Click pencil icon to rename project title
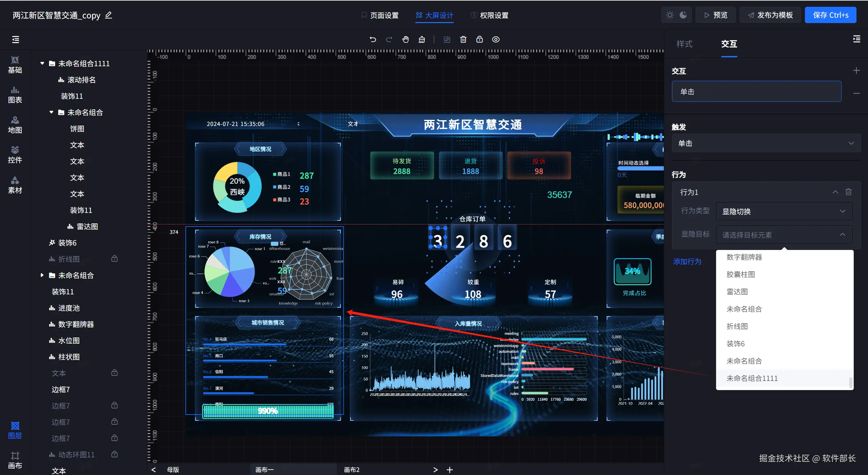Screen dimensions: 868x475 (x=109, y=15)
